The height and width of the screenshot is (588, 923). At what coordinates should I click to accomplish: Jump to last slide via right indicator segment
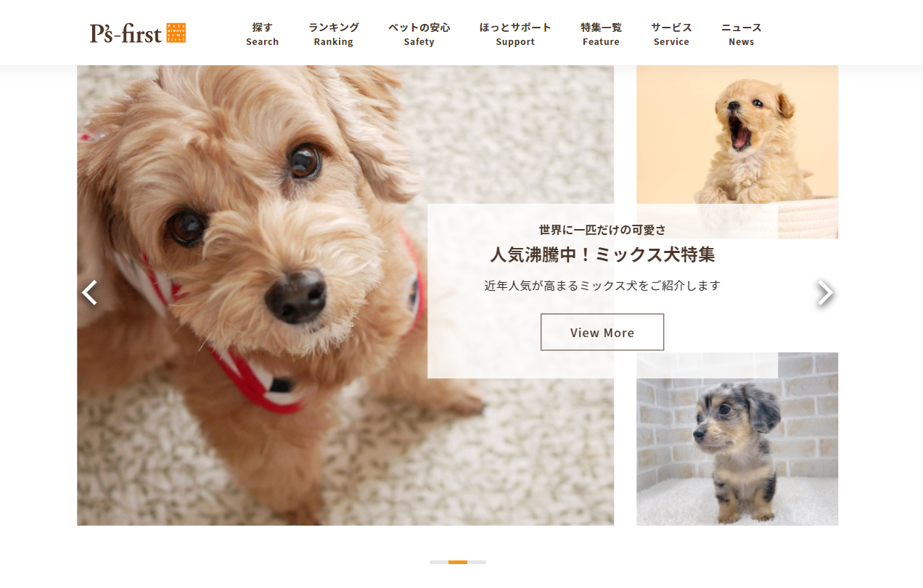coord(477,562)
